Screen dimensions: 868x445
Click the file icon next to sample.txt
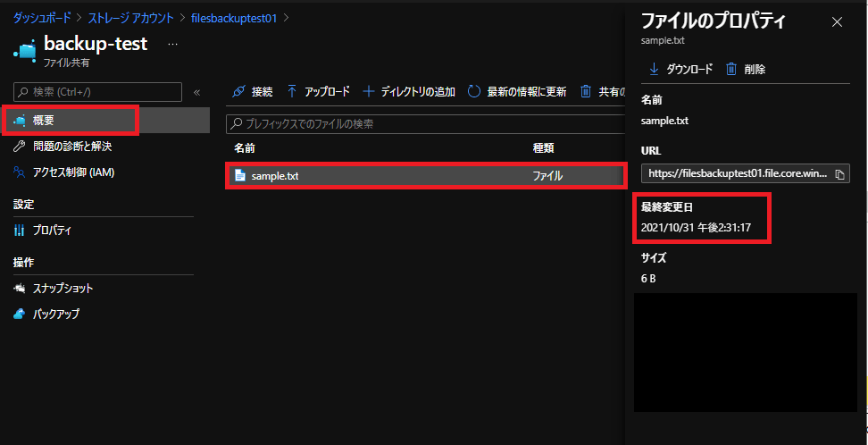click(240, 176)
